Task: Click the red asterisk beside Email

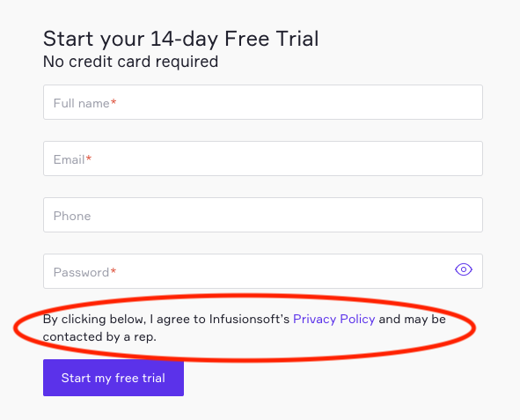Action: (89, 158)
